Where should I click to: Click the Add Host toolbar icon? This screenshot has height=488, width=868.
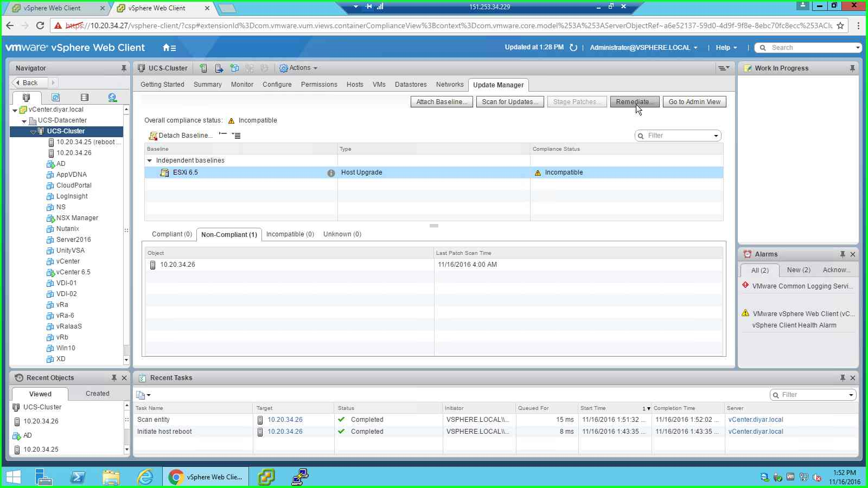[203, 68]
